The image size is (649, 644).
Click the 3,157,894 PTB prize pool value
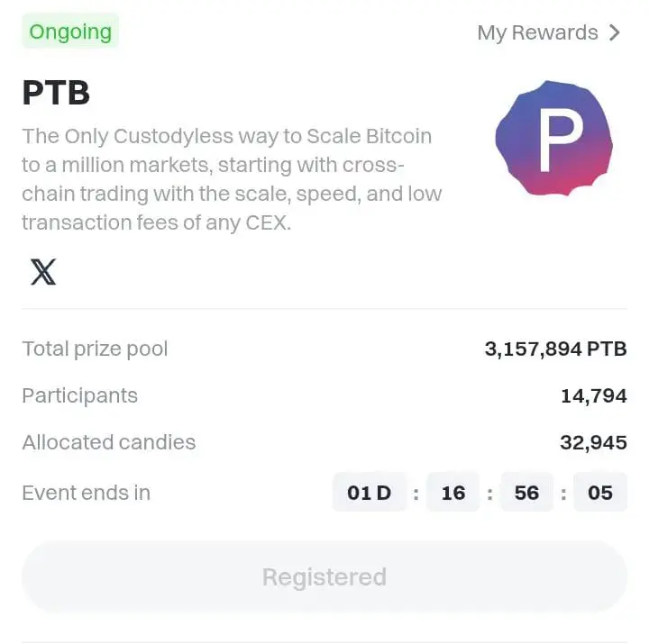pos(555,349)
